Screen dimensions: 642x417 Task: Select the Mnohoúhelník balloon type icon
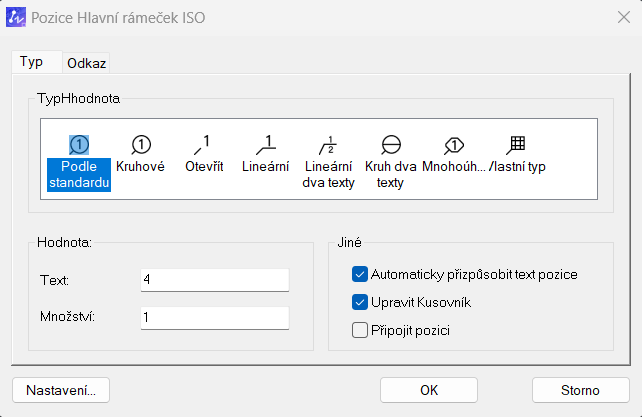pos(453,146)
